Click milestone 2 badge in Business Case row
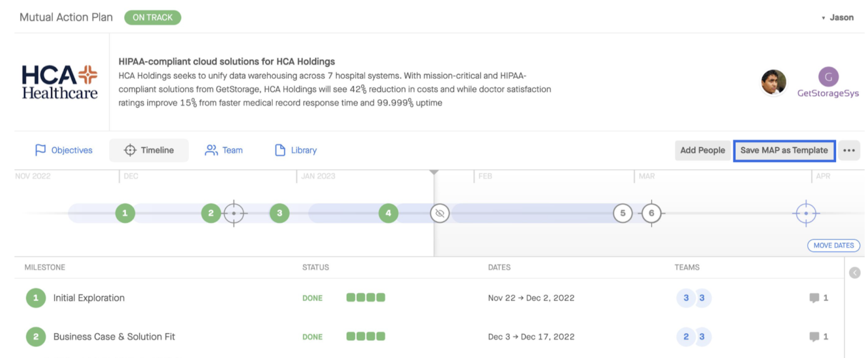The image size is (868, 358). (36, 337)
